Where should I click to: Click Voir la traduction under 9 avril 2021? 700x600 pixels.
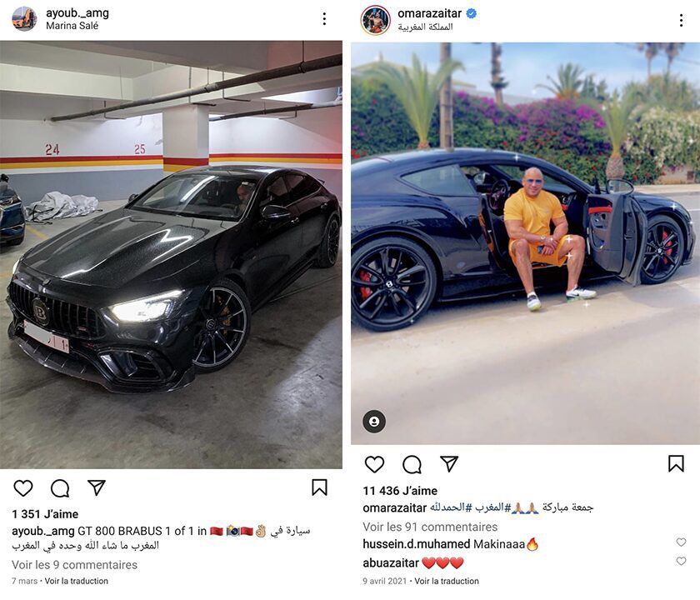[447, 581]
